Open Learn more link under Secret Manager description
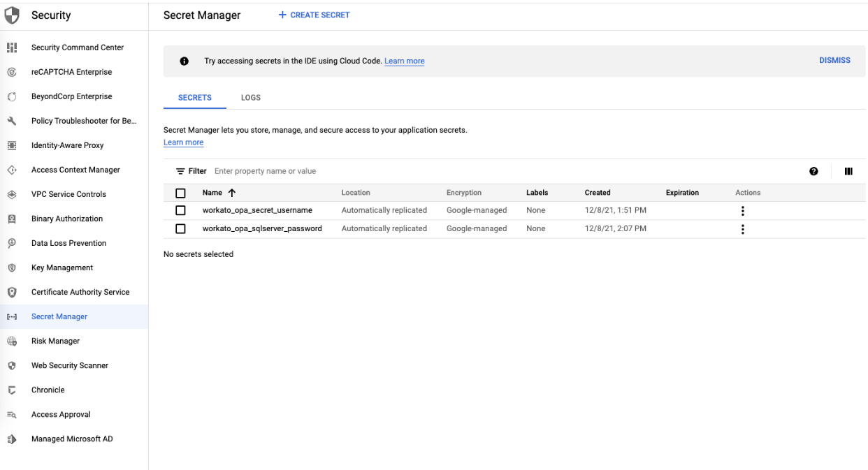 coord(183,142)
